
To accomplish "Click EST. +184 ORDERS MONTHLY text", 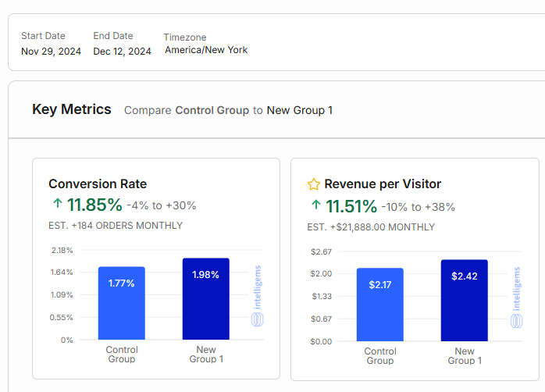I will click(x=116, y=226).
